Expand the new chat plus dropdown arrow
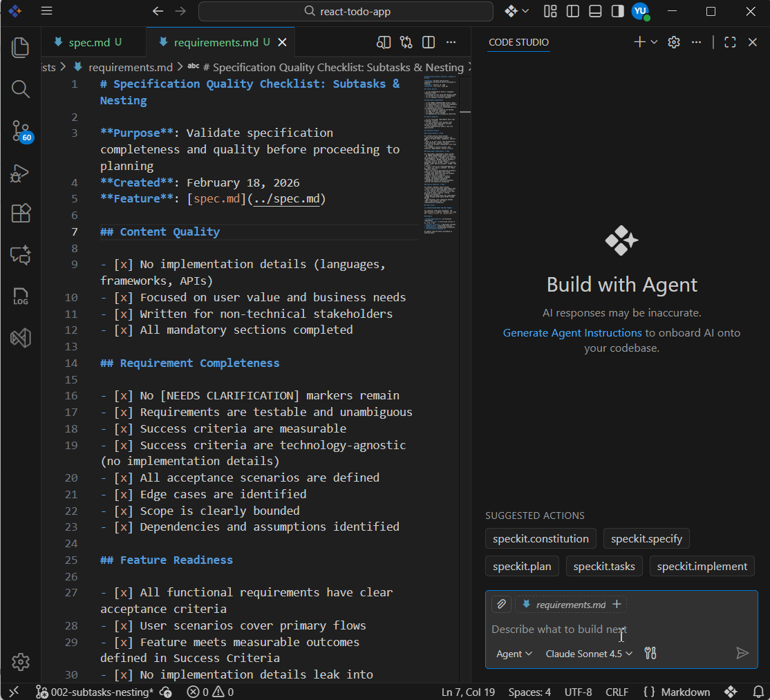770x700 pixels. coord(654,42)
